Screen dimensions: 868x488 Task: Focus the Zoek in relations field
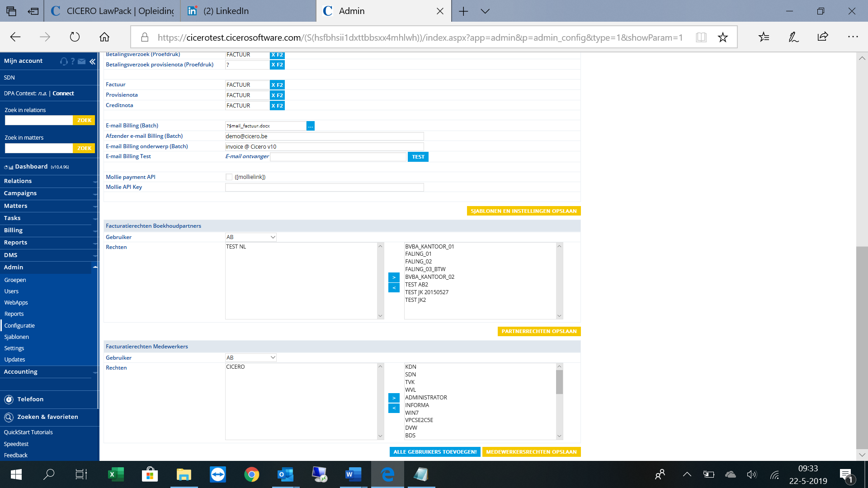pos(39,121)
